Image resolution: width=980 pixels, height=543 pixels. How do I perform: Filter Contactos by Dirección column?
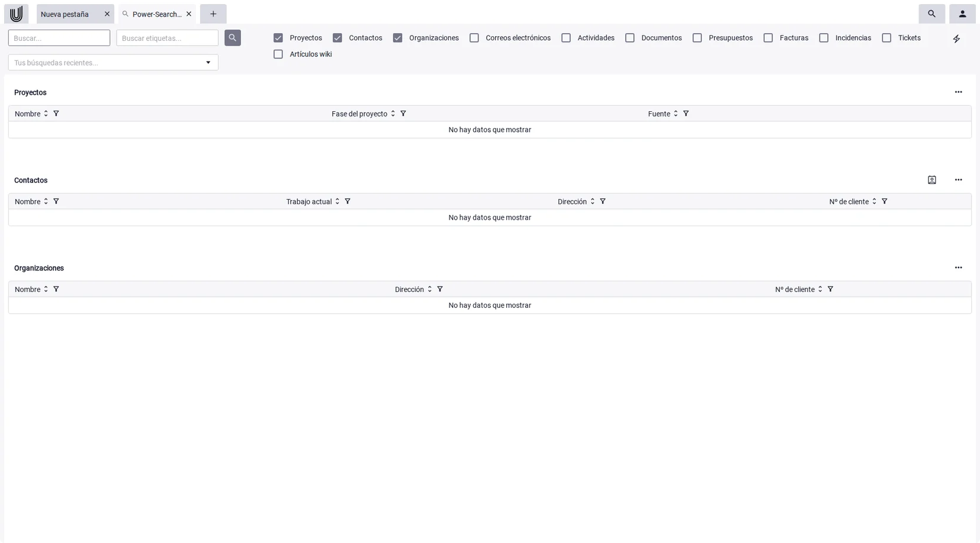tap(603, 201)
